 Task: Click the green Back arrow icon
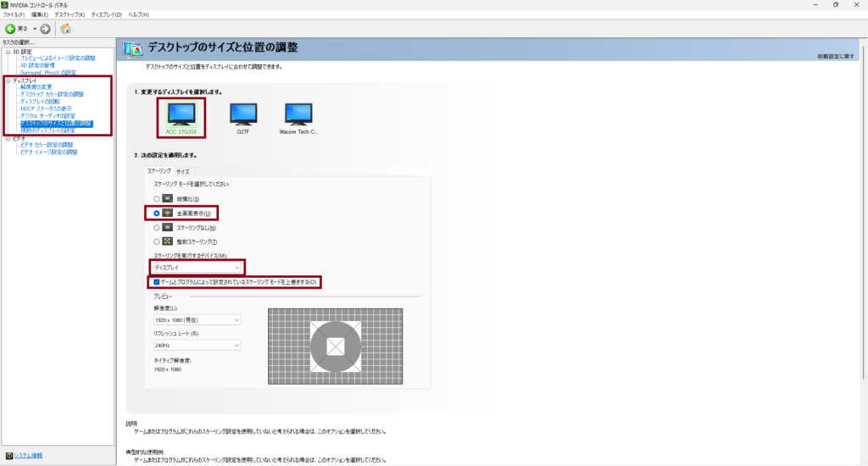(x=11, y=29)
